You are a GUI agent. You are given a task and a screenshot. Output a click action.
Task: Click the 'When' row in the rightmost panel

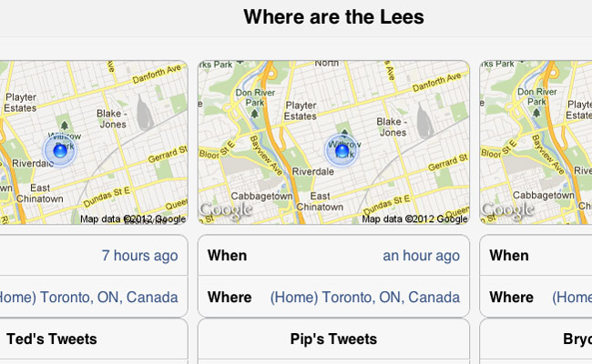coord(536,256)
